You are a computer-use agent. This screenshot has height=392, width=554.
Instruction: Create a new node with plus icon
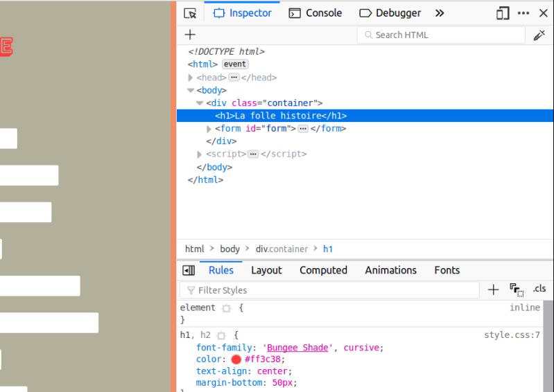(190, 35)
